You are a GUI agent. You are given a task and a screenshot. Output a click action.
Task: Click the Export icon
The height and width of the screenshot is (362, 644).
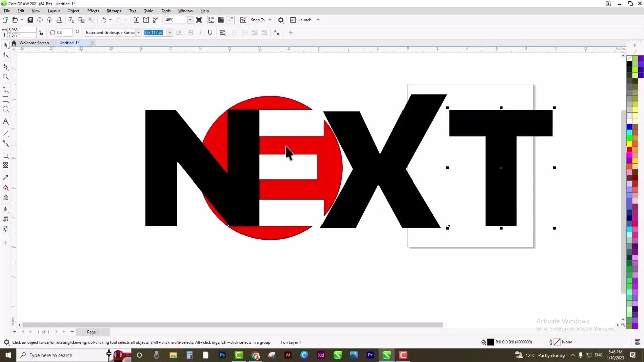pos(146,20)
